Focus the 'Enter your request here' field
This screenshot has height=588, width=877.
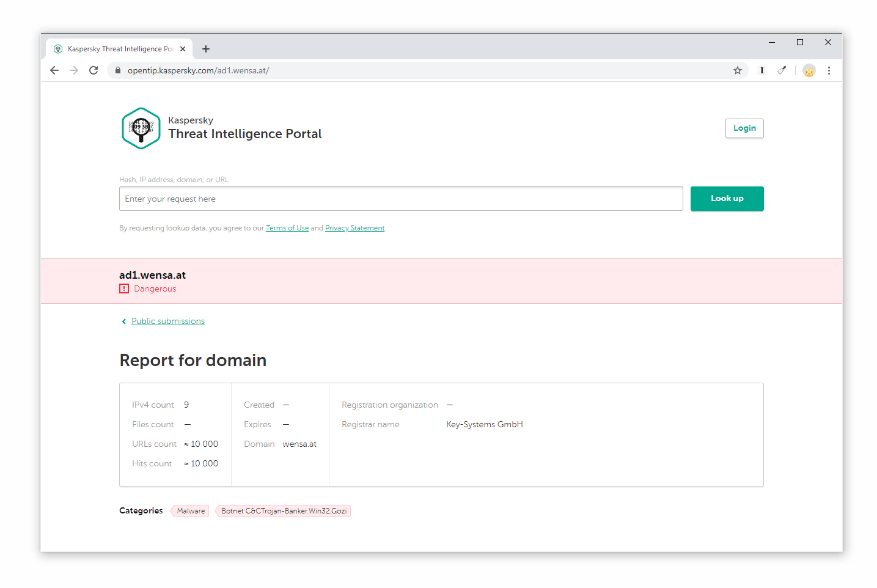click(x=401, y=199)
